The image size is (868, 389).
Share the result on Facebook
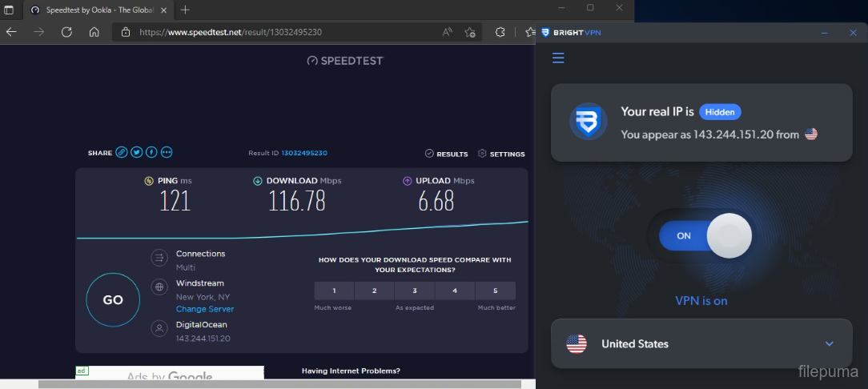[151, 152]
